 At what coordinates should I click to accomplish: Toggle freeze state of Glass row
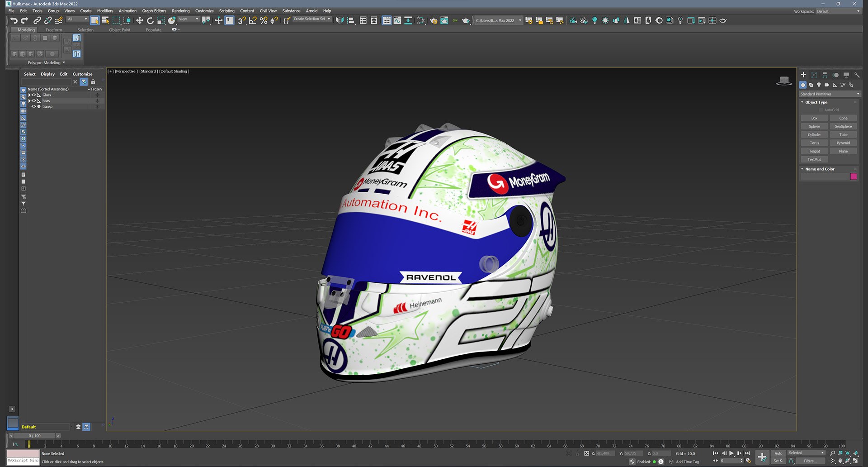tap(97, 95)
